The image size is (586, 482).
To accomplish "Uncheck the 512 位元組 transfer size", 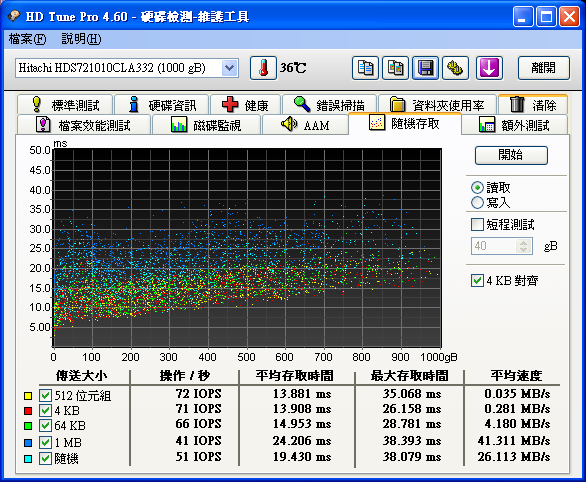I will [x=45, y=395].
